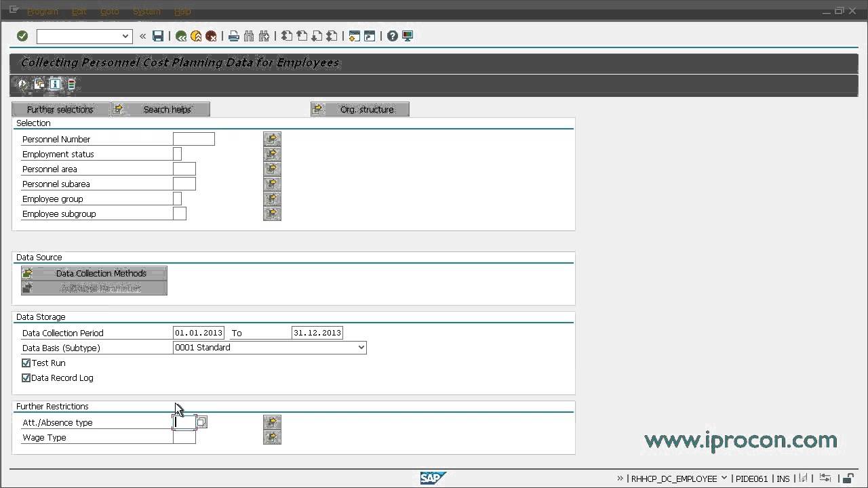Open the Help menu
The width and height of the screenshot is (868, 488).
coord(182,12)
